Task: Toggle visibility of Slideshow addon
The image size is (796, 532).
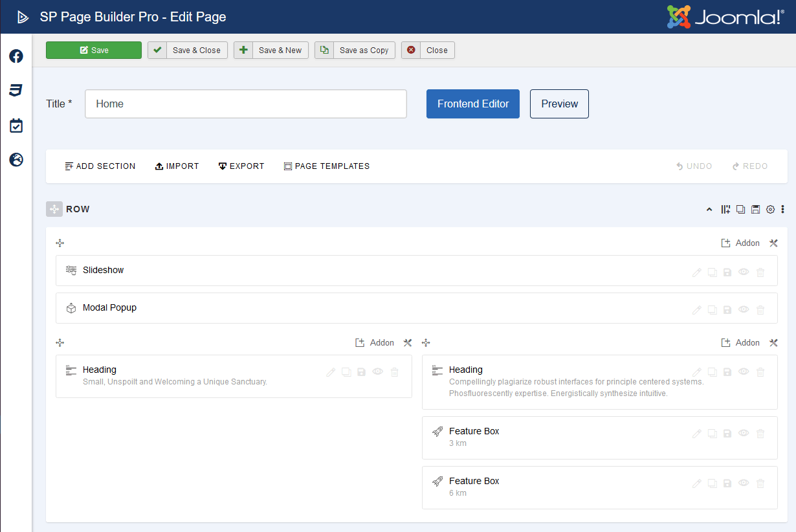Action: pyautogui.click(x=744, y=272)
